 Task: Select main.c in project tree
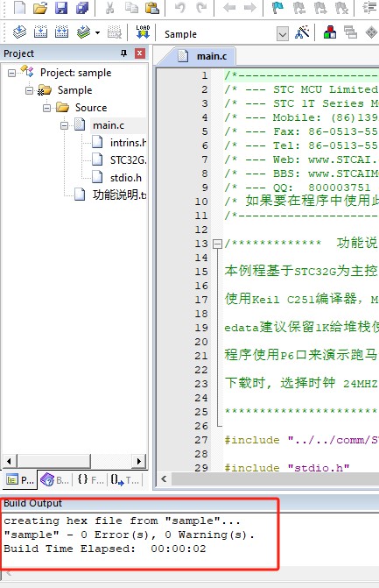[109, 125]
